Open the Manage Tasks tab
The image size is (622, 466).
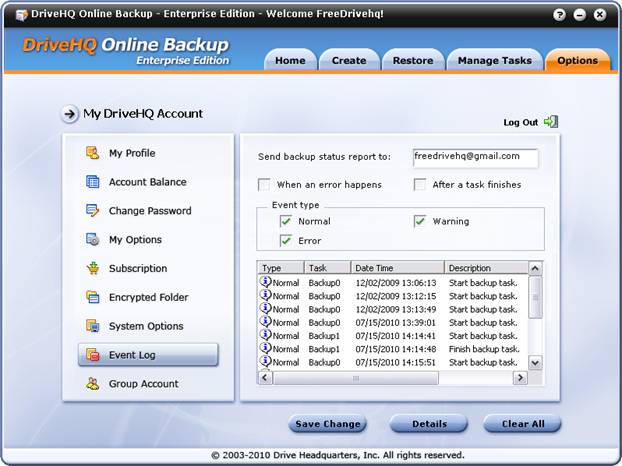point(494,60)
